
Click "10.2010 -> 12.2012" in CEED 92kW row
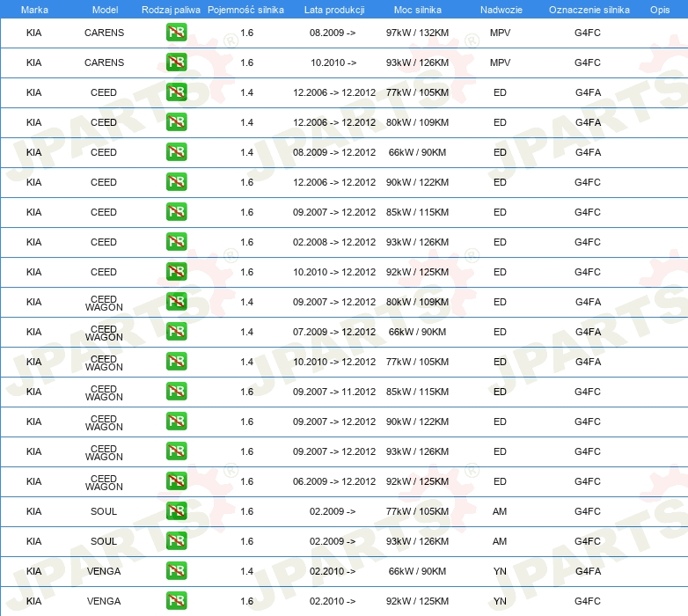coord(334,272)
